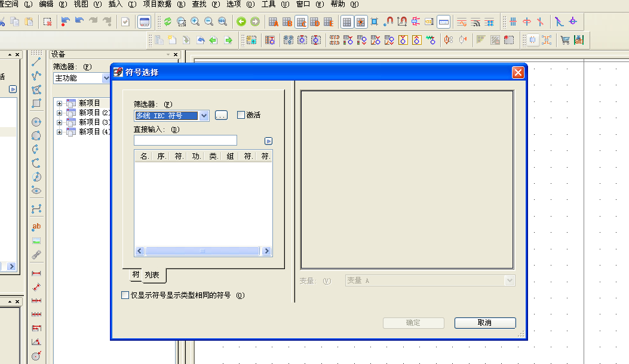The width and height of the screenshot is (629, 364).
Task: Go back with the green left arrow
Action: click(x=241, y=21)
